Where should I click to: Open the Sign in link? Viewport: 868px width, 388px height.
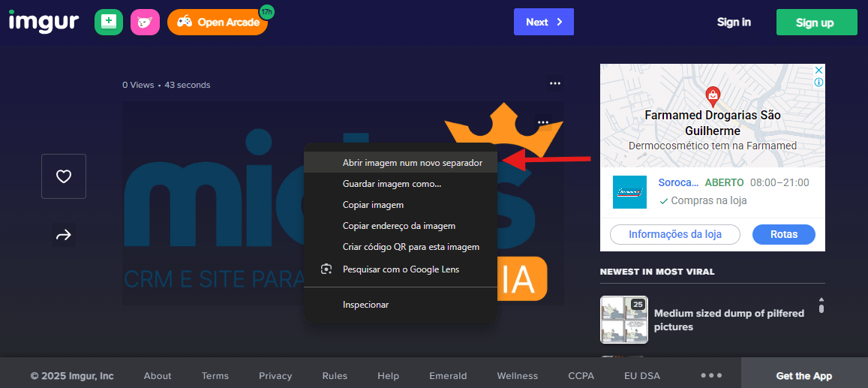click(x=734, y=23)
